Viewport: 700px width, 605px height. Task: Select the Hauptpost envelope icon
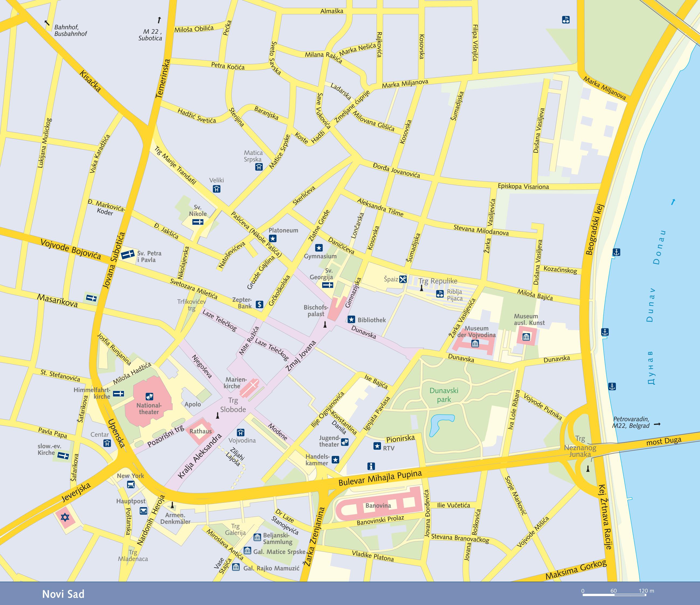[144, 511]
